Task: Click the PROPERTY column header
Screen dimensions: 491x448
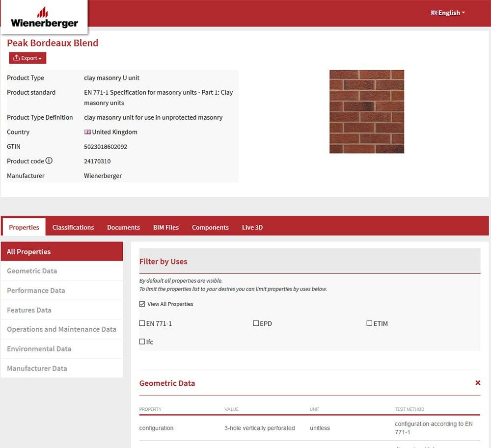Action: [x=150, y=409]
